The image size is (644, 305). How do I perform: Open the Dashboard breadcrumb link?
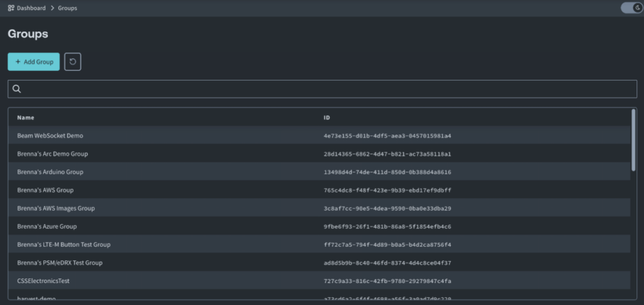click(31, 8)
